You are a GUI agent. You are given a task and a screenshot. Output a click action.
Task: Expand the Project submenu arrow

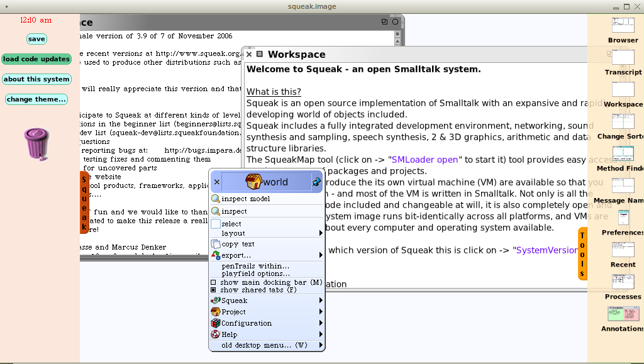321,312
